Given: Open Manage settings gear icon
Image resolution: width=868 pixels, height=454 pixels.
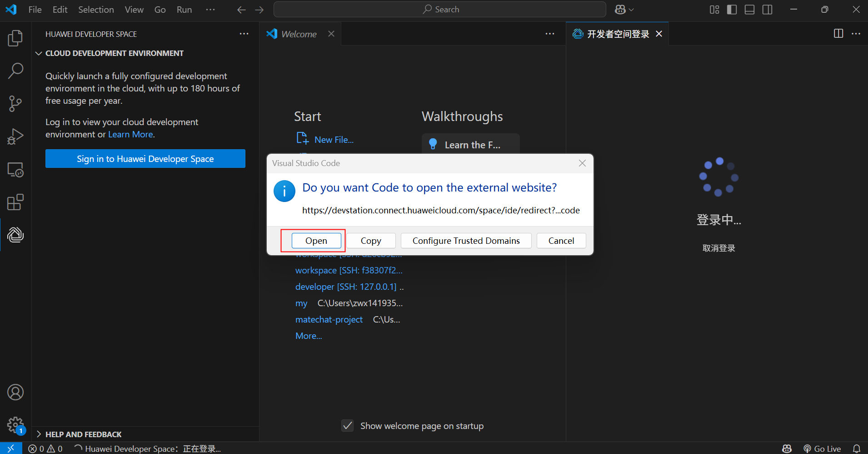Looking at the screenshot, I should [15, 425].
